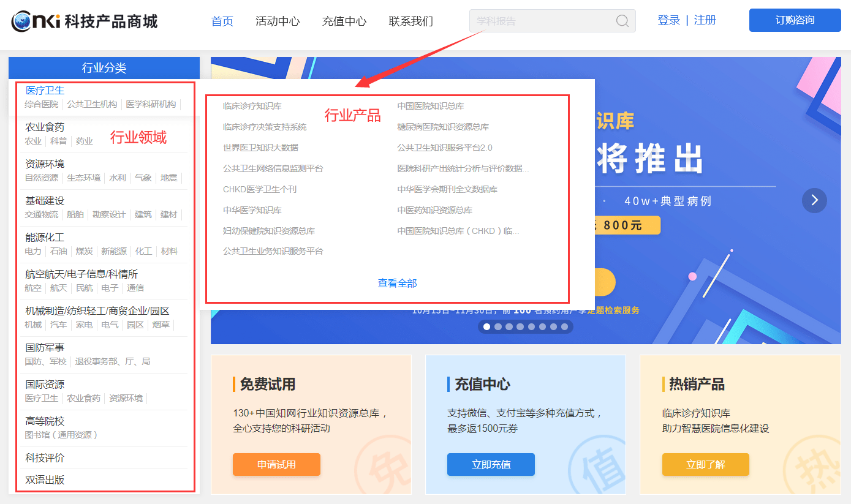Image resolution: width=851 pixels, height=504 pixels.
Task: Select the last carousel indicator dot
Action: [x=564, y=327]
